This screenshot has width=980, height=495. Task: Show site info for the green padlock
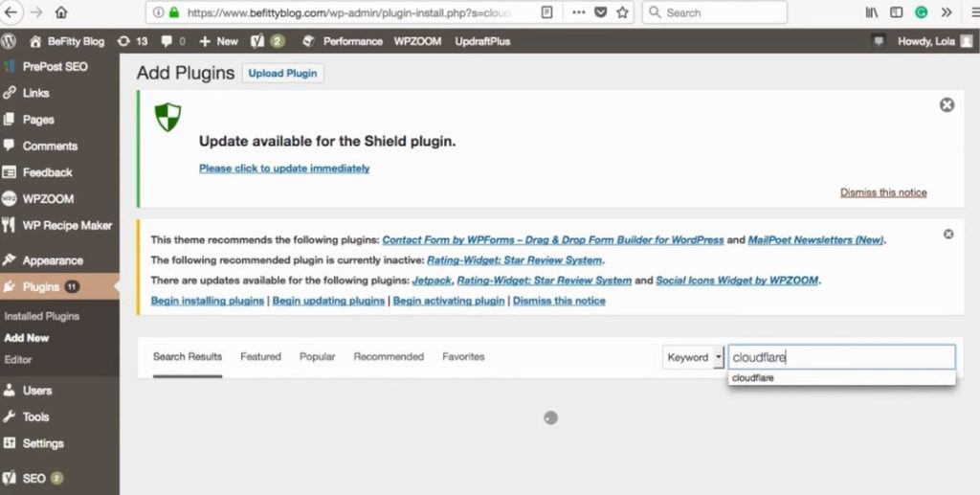click(x=174, y=12)
